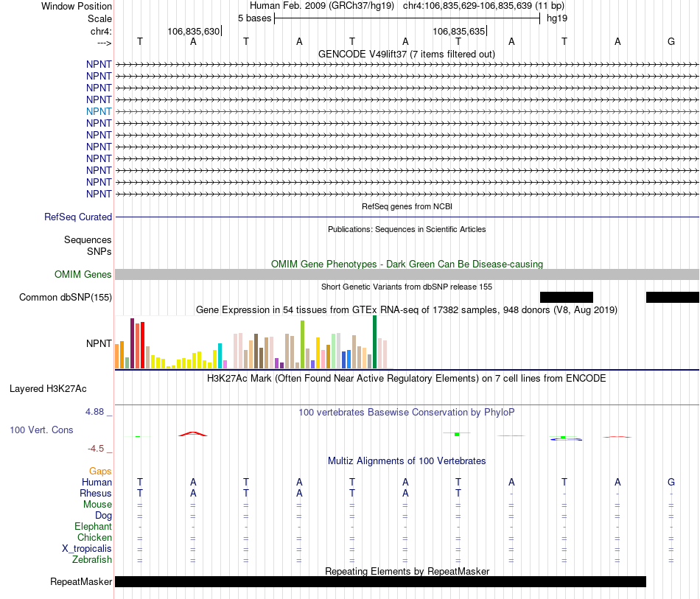The height and width of the screenshot is (599, 700).
Task: Click position marker 106,835,630
Action: point(194,31)
